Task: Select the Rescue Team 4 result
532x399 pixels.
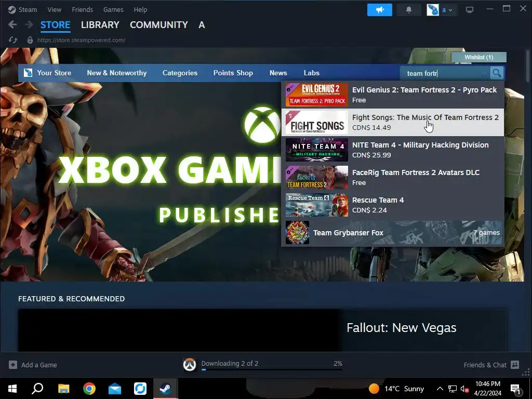Action: tap(393, 205)
